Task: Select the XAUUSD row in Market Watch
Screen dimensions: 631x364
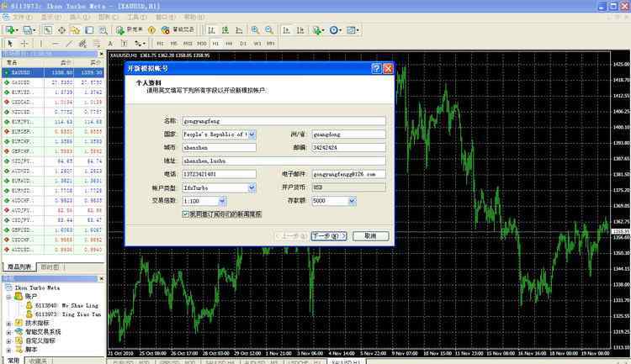Action: 53,72
